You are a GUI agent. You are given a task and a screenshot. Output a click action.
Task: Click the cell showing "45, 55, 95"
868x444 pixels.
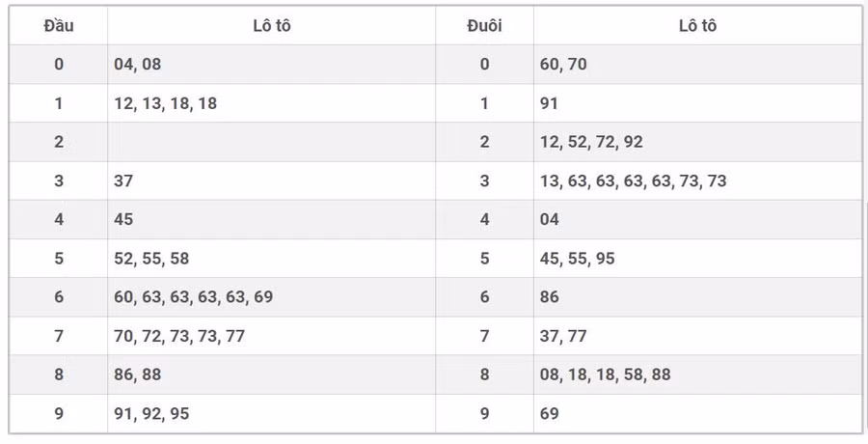click(577, 259)
